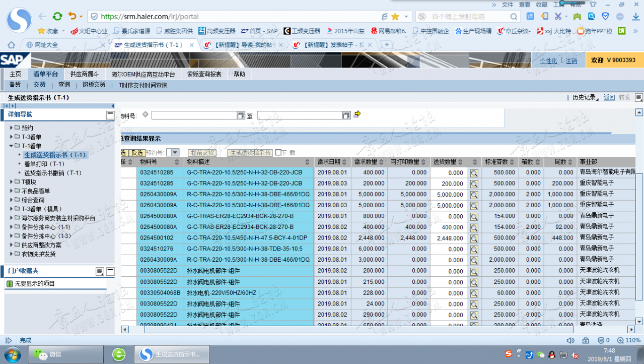Toggle the 下载 checkbox

point(278,153)
